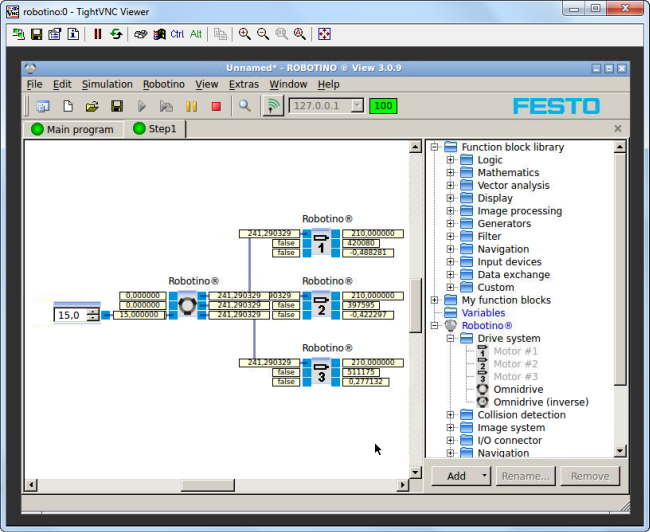
Task: Expand the My function blocks node
Action: point(434,300)
